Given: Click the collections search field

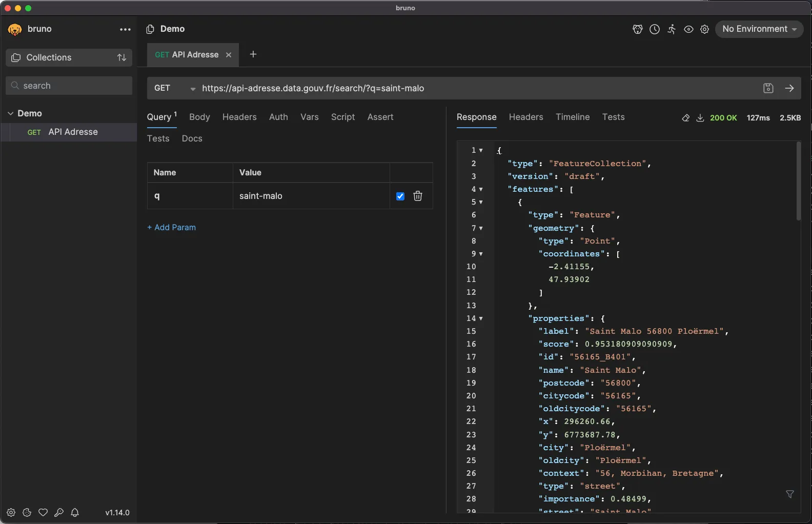Looking at the screenshot, I should tap(69, 86).
